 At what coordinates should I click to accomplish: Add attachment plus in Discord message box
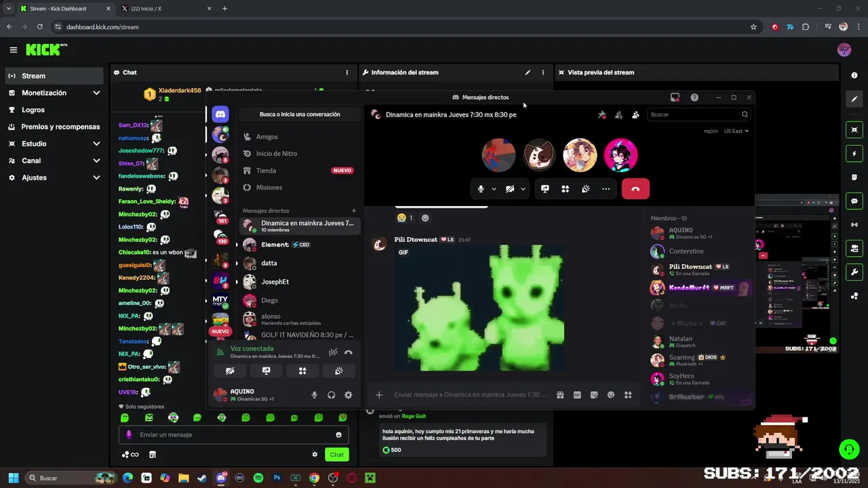[x=379, y=395]
